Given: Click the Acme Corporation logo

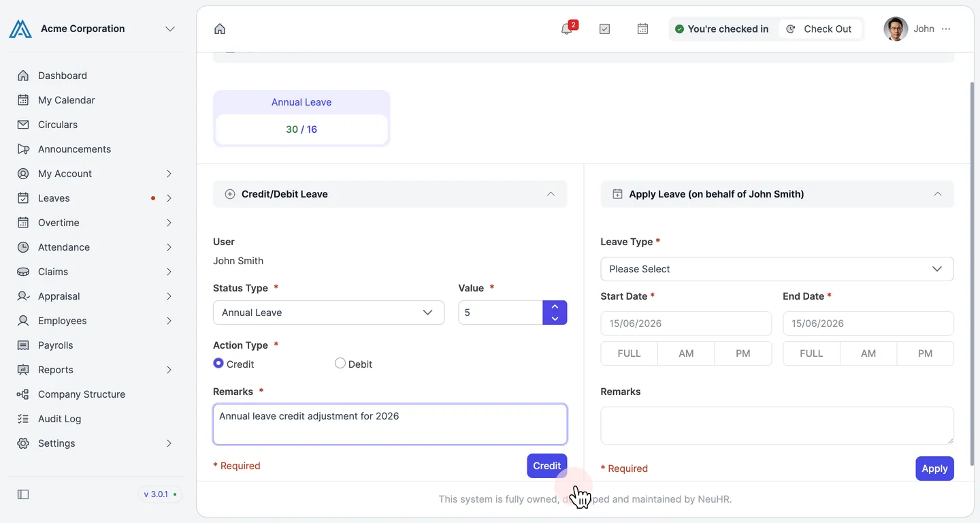Looking at the screenshot, I should pyautogui.click(x=20, y=29).
